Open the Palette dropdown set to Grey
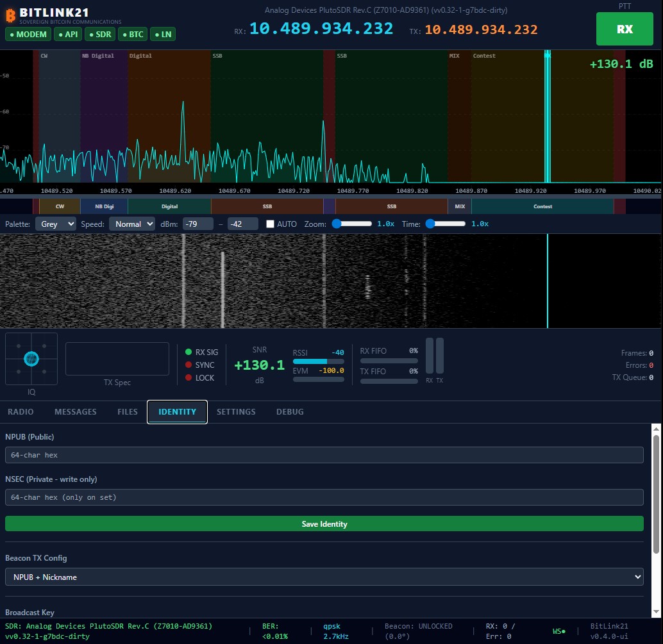The height and width of the screenshot is (644, 663). (x=56, y=224)
